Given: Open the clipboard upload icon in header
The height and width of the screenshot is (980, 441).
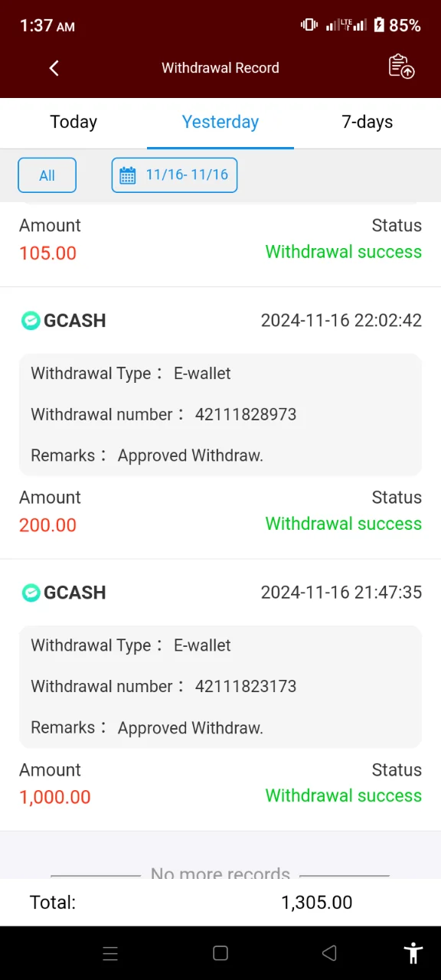Looking at the screenshot, I should [401, 67].
